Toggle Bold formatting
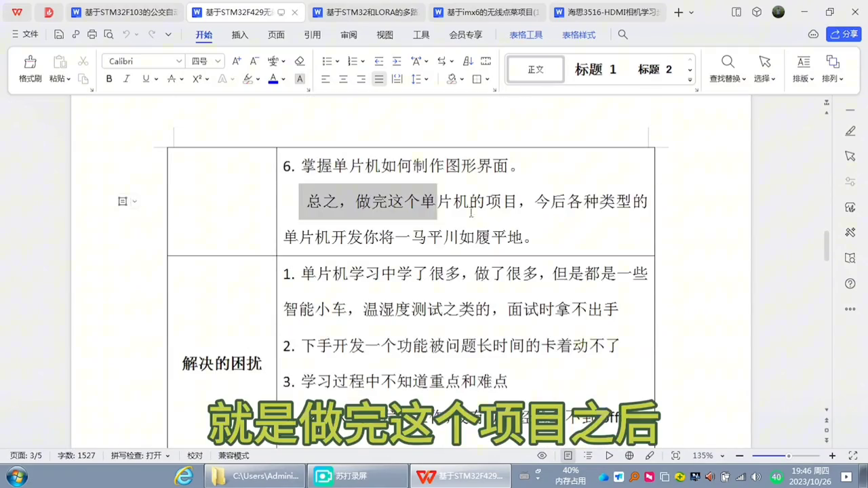Screen dimensions: 868x488 point(108,79)
